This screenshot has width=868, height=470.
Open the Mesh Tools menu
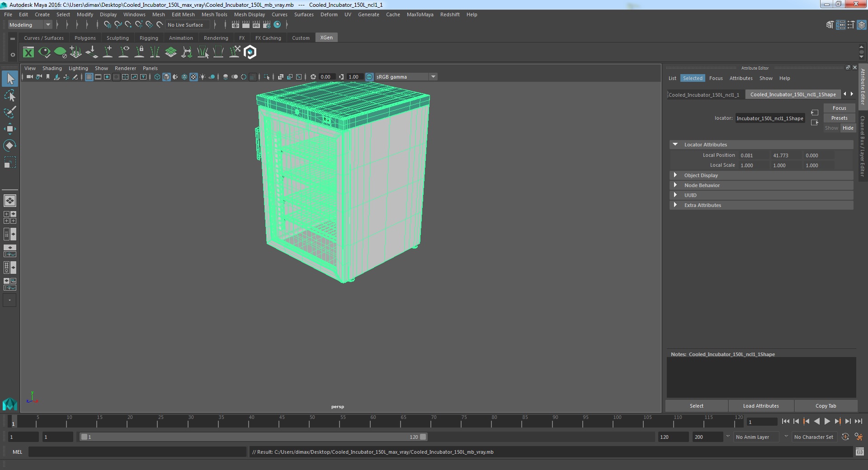click(x=214, y=14)
